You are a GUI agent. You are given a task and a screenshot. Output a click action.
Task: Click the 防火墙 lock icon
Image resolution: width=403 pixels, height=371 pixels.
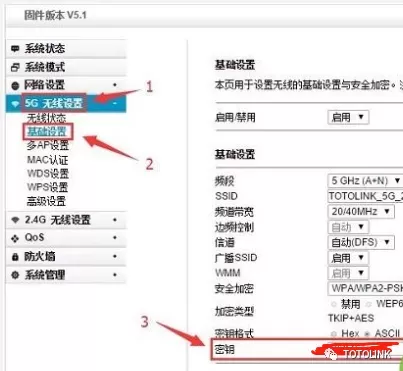(x=15, y=257)
